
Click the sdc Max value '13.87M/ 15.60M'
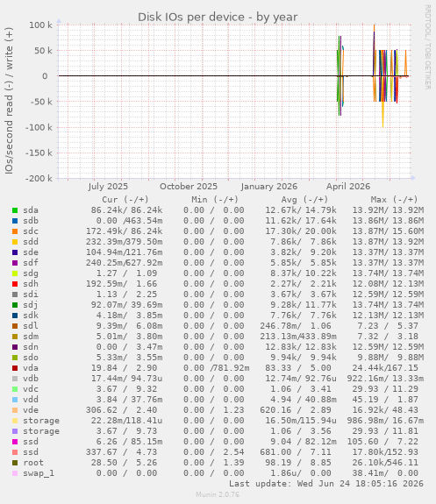pyautogui.click(x=388, y=231)
